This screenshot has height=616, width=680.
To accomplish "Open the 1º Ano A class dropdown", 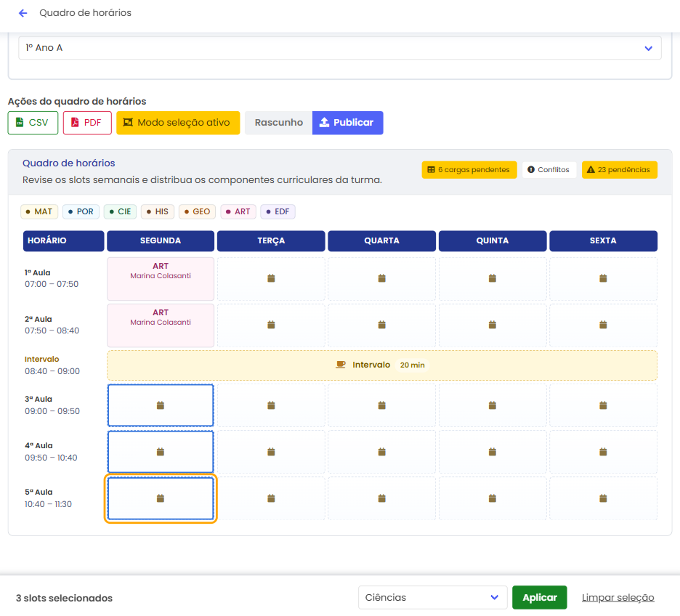I will 339,48.
